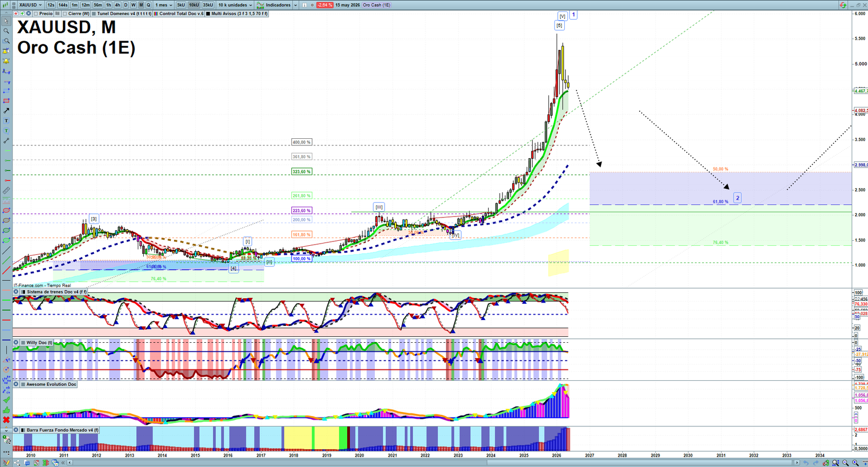
Task: Click the Tunel Domenec v4 gray swatch
Action: 94,14
